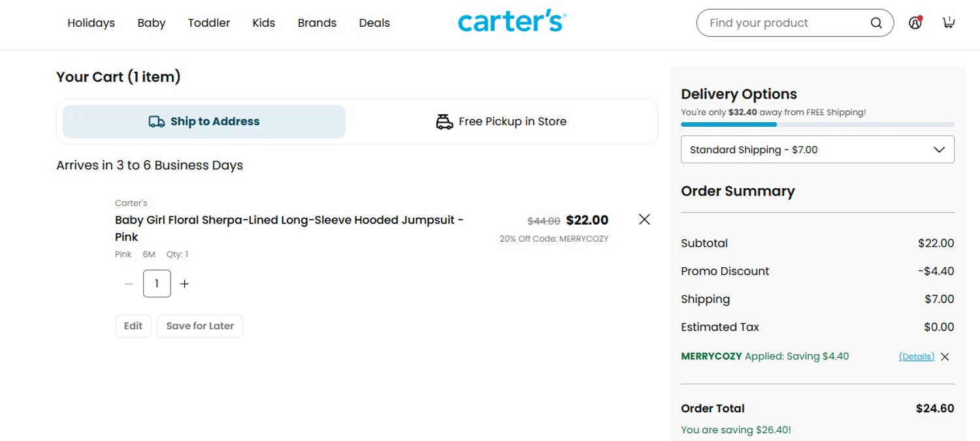This screenshot has height=441, width=980.
Task: Open the Brands menu
Action: pos(317,23)
